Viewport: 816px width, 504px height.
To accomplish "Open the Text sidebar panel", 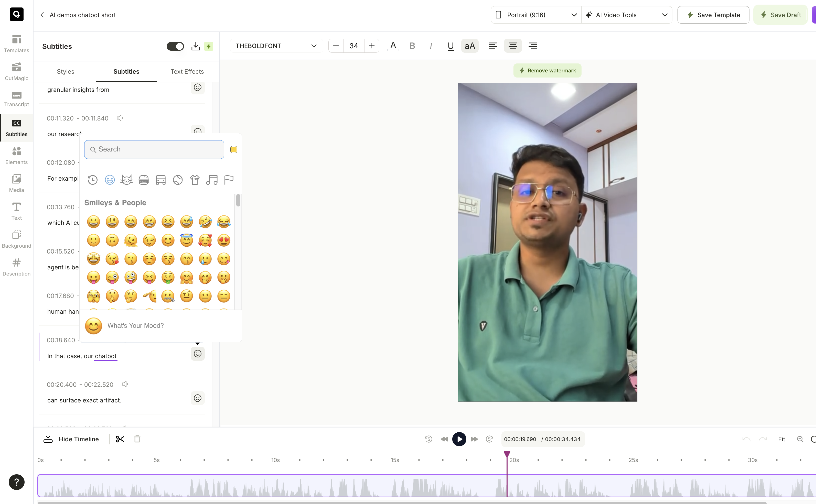I will coord(16,211).
